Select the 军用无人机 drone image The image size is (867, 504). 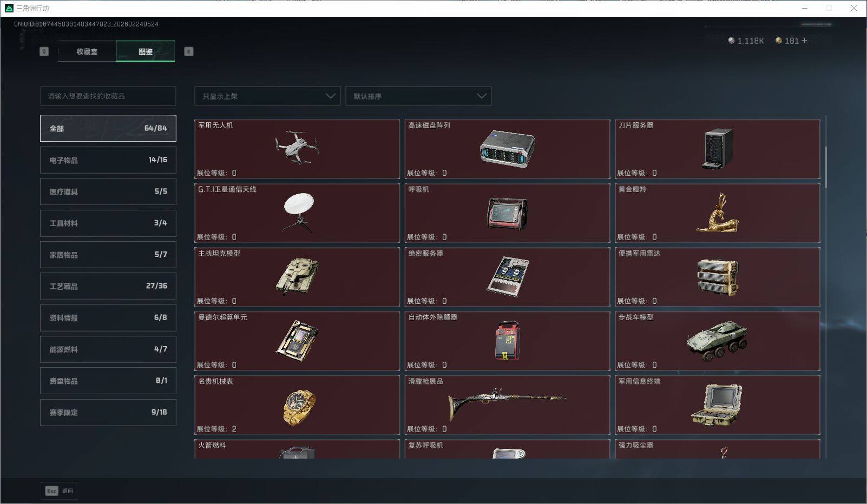point(297,146)
